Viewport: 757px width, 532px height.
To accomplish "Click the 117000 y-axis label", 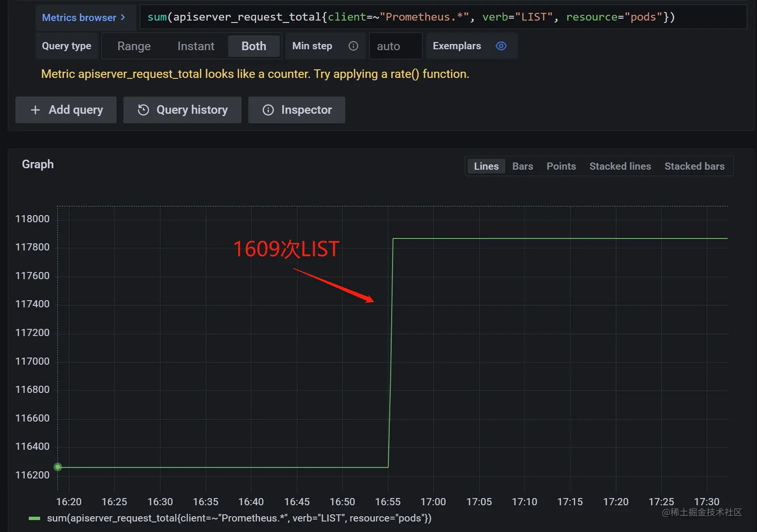I will coord(33,361).
